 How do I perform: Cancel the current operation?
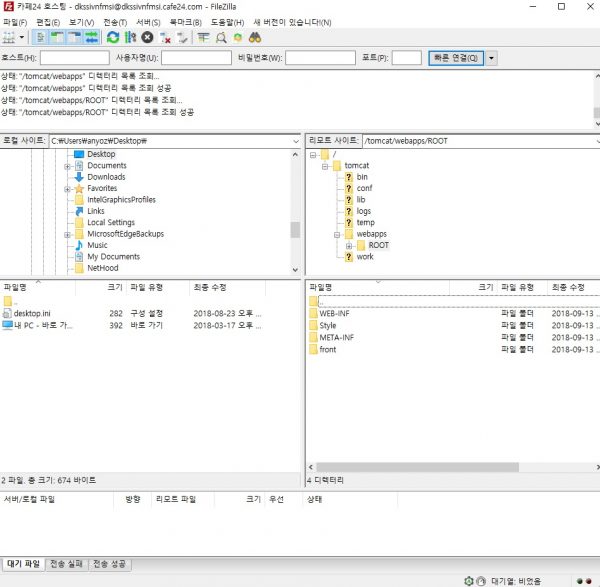coord(147,38)
